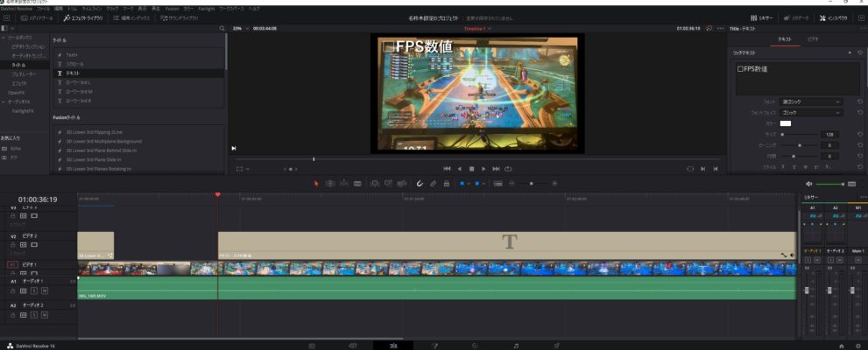The width and height of the screenshot is (868, 350).
Task: Toggle the Inspector panel button
Action: 833,18
